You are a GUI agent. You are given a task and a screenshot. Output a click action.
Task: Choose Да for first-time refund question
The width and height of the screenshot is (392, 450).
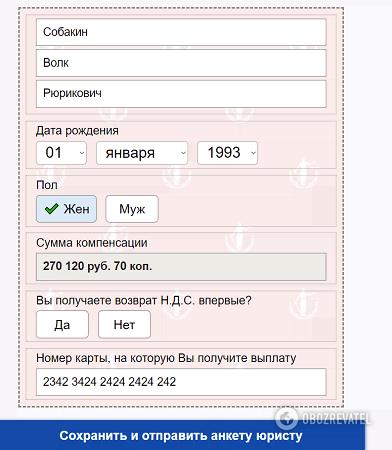tap(62, 324)
